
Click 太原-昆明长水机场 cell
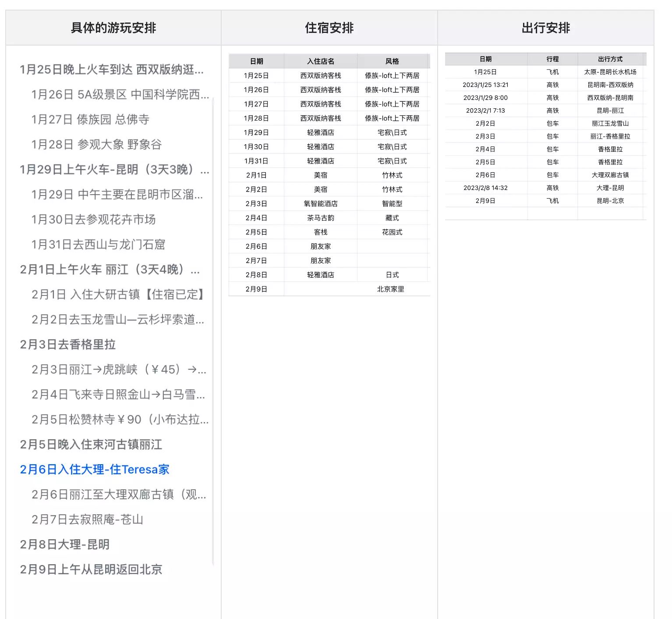[610, 72]
